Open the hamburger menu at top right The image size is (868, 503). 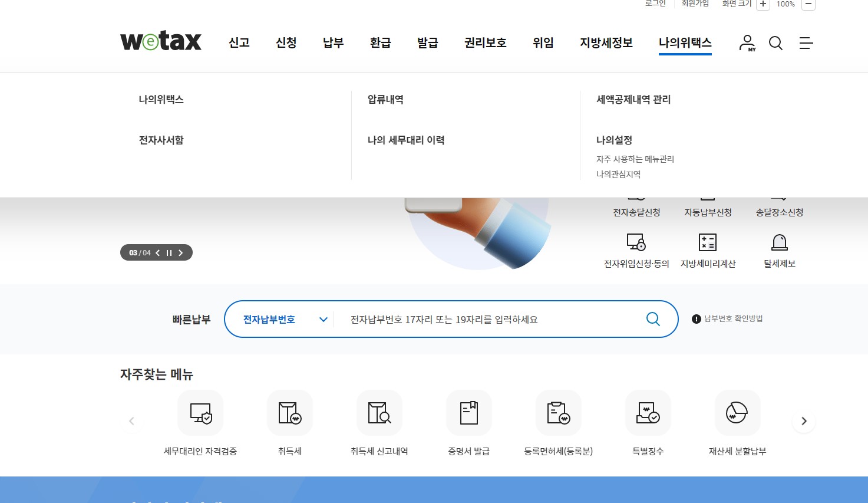tap(806, 44)
